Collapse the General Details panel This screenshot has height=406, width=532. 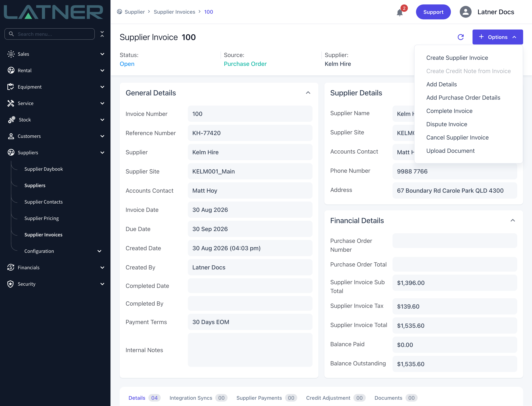coord(308,93)
